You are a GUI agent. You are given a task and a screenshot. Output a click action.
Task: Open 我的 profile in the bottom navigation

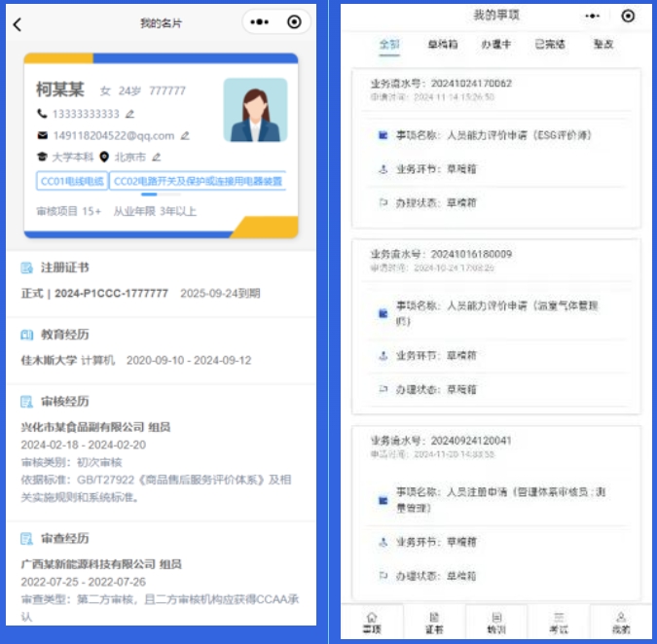click(621, 622)
